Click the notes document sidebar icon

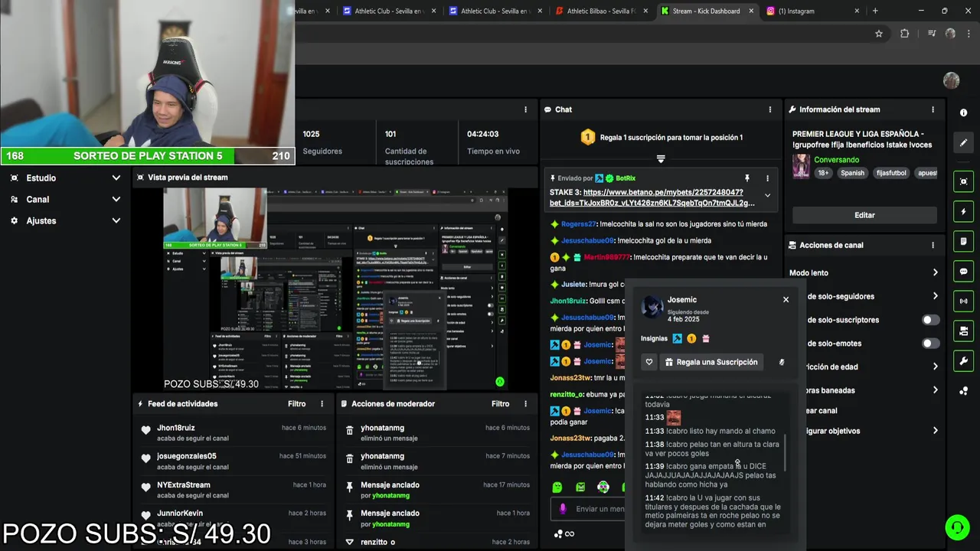click(963, 241)
